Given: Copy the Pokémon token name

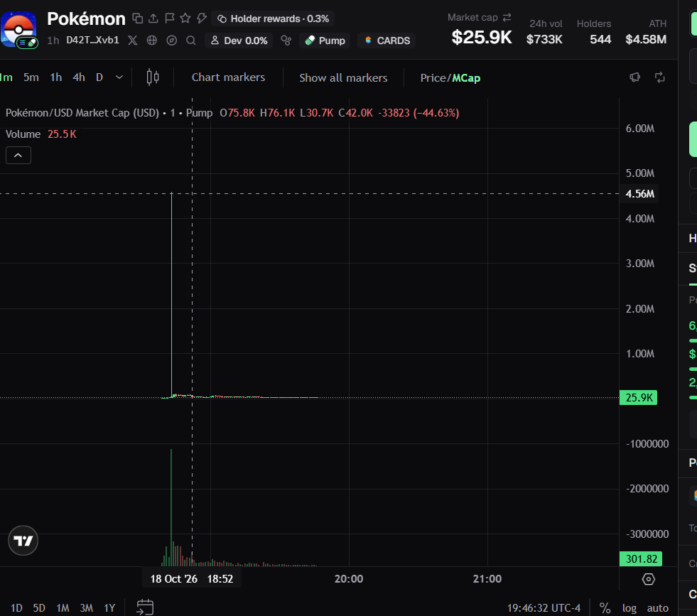Looking at the screenshot, I should click(x=138, y=18).
